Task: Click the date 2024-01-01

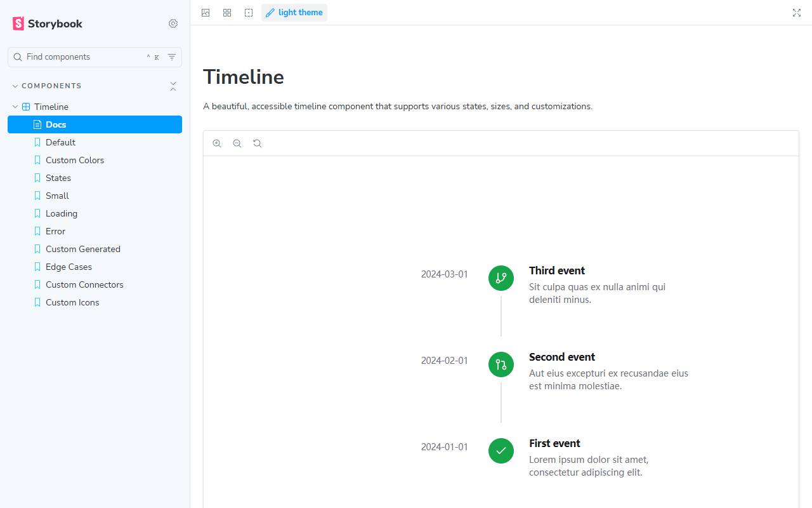Action: 445,447
